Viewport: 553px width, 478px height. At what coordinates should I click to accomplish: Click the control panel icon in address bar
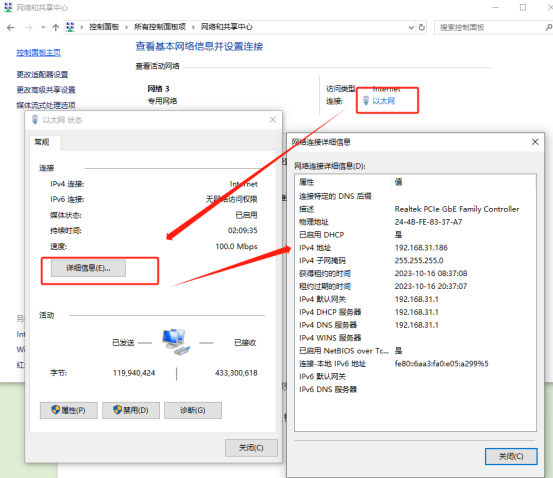pos(71,27)
